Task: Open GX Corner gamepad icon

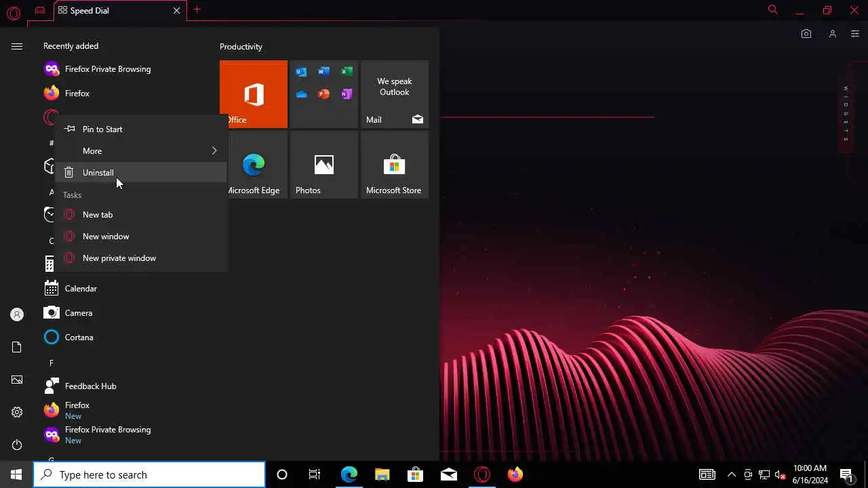Action: pyautogui.click(x=40, y=10)
